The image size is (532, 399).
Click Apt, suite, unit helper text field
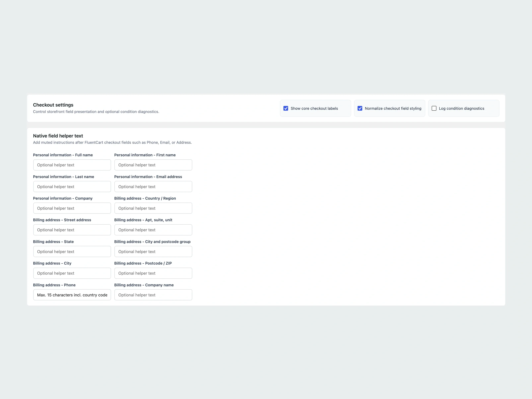click(153, 230)
